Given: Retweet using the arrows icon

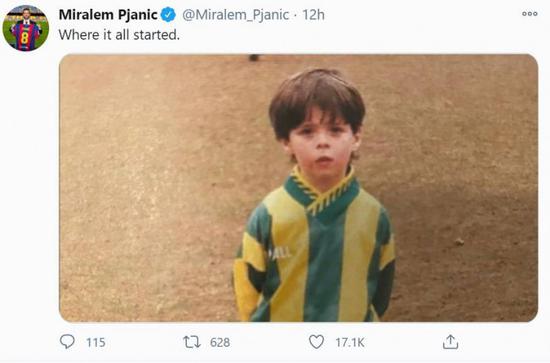Looking at the screenshot, I should pos(192,342).
